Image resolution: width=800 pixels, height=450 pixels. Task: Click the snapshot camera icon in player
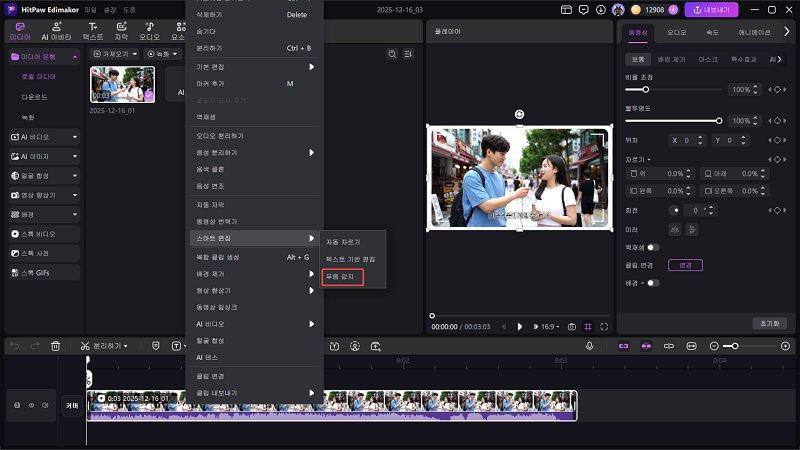pos(571,327)
